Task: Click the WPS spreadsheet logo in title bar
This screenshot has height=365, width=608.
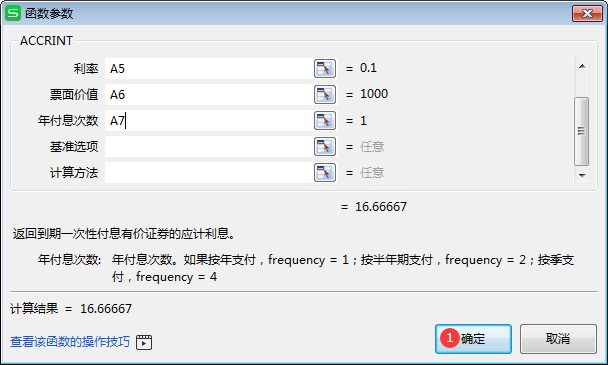Action: tap(12, 14)
